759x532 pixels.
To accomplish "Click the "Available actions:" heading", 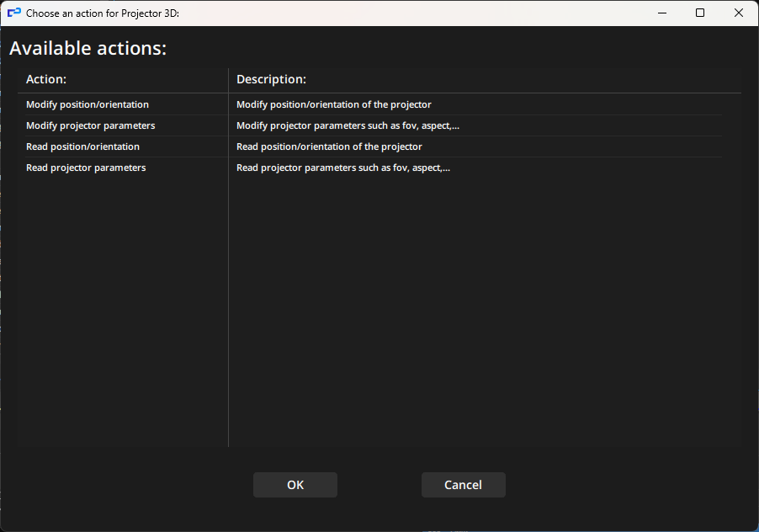I will tap(88, 48).
